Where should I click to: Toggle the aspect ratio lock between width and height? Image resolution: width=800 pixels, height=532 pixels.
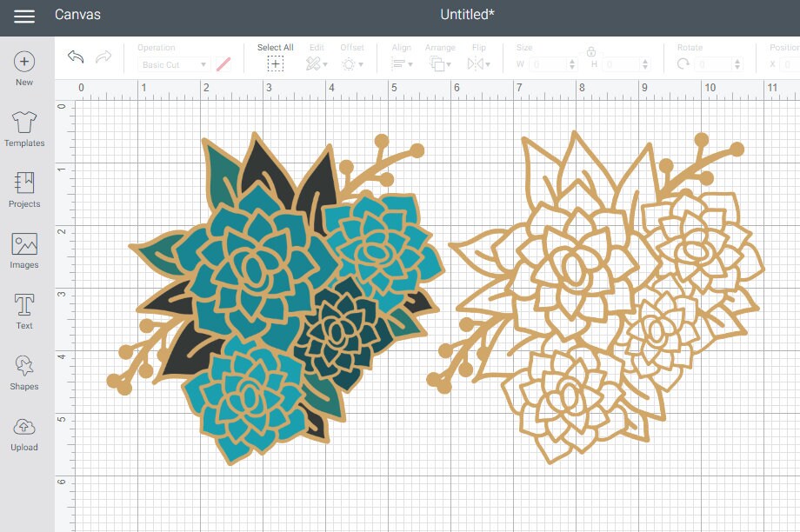(592, 53)
